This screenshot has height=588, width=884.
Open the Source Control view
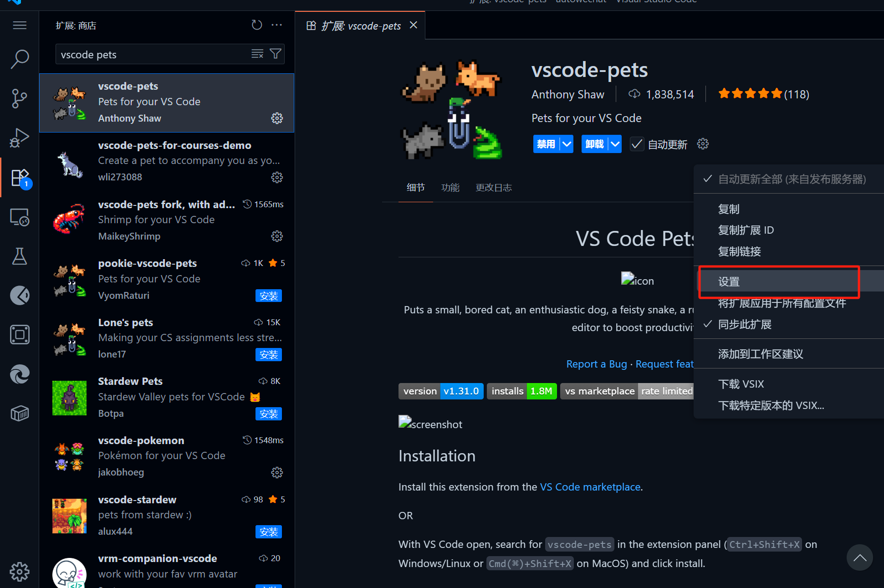pos(20,98)
